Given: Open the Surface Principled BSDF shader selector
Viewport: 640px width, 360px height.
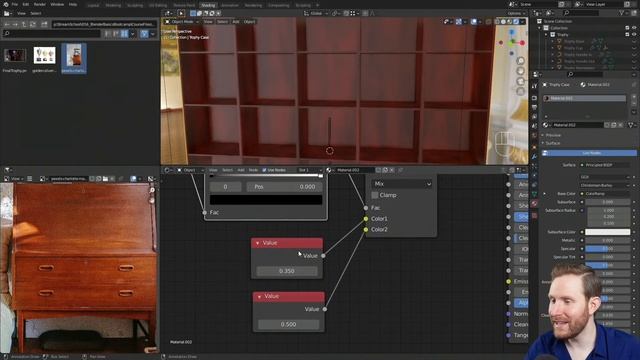Looking at the screenshot, I should click(605, 165).
